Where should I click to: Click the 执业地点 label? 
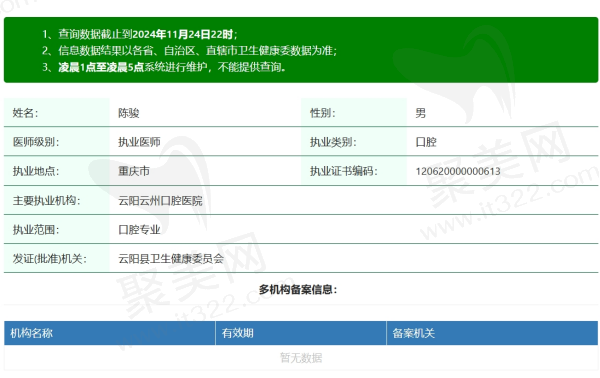tap(36, 171)
